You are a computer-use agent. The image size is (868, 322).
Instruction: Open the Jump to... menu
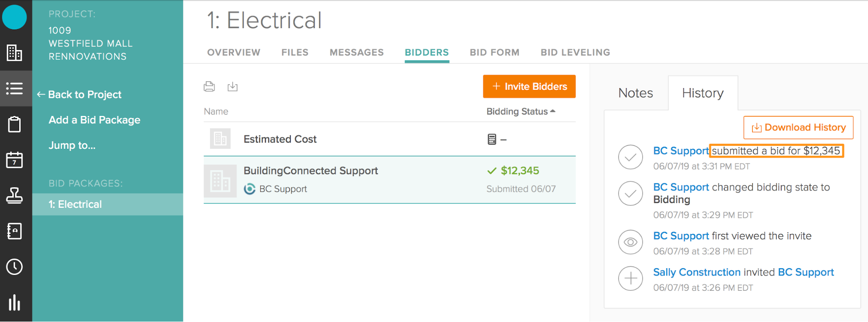click(x=72, y=145)
